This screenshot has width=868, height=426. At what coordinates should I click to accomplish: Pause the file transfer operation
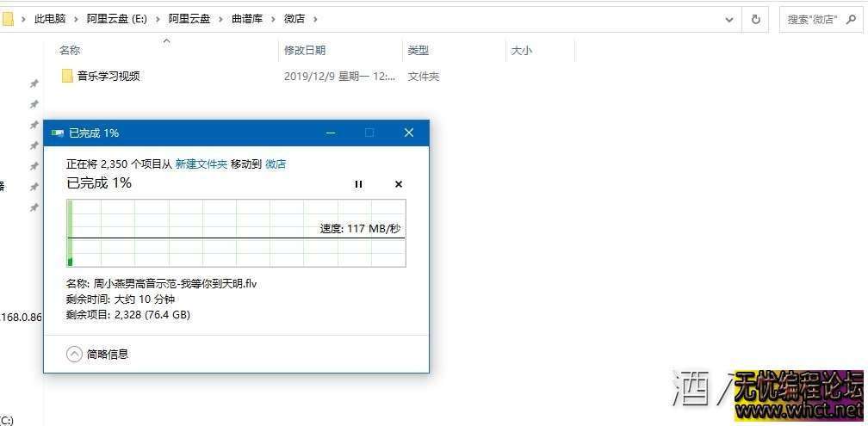(359, 184)
